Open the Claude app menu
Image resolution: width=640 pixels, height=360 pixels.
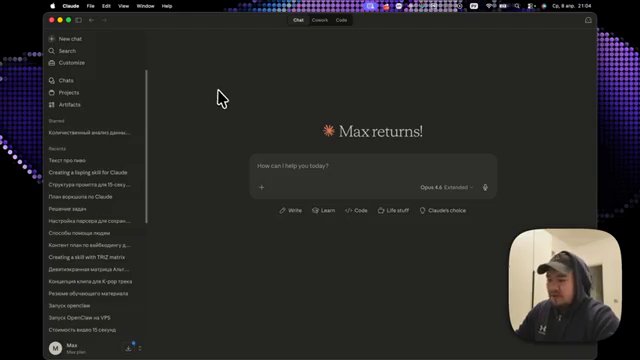71,6
